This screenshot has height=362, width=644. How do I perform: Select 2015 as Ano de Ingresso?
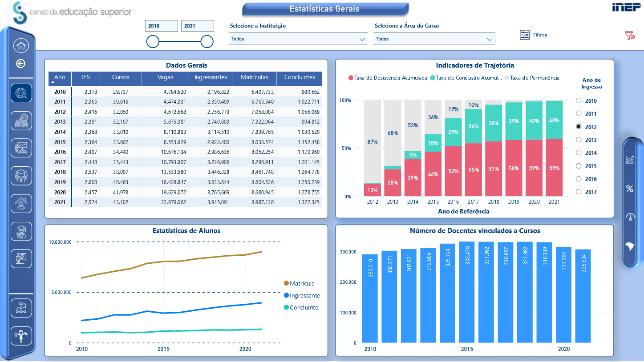tap(579, 166)
